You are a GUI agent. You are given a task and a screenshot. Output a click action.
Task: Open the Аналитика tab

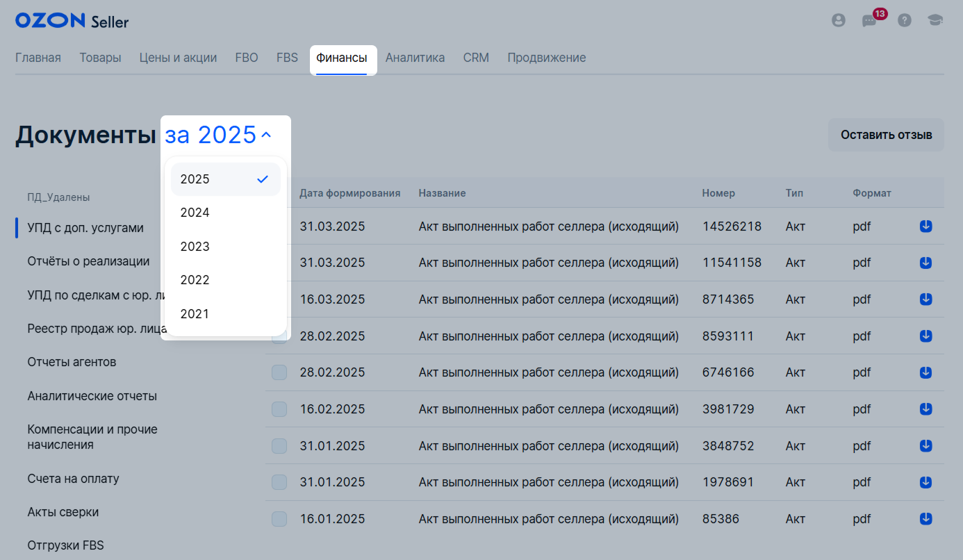coord(415,58)
